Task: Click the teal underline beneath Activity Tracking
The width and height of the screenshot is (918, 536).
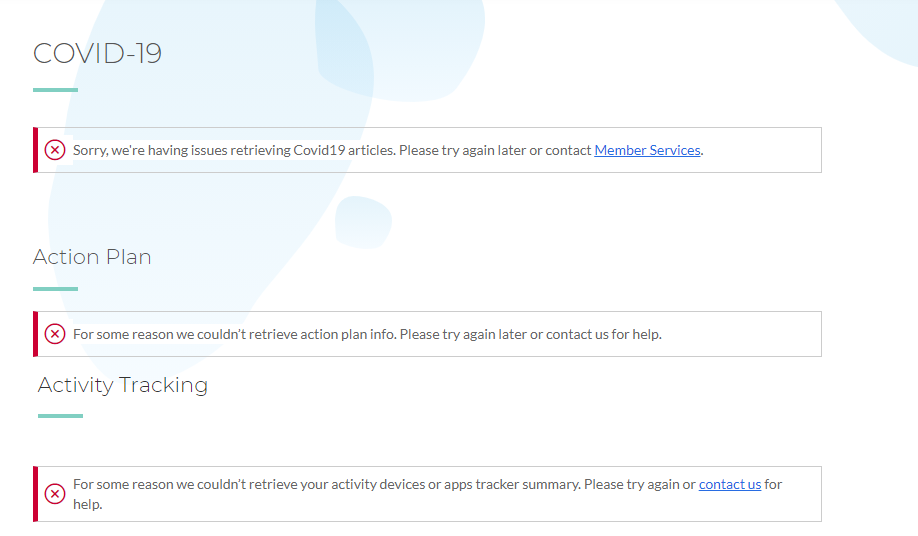Action: point(60,416)
